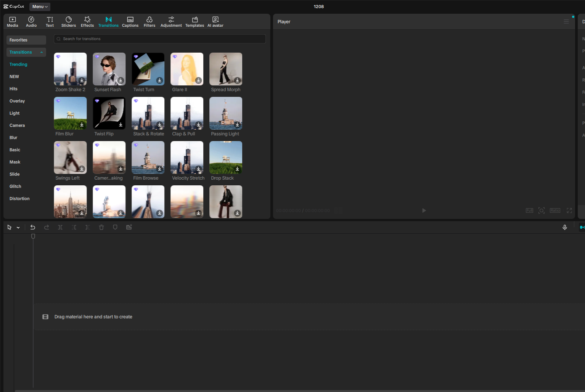Click the transitions search field
This screenshot has width=585, height=392.
160,39
